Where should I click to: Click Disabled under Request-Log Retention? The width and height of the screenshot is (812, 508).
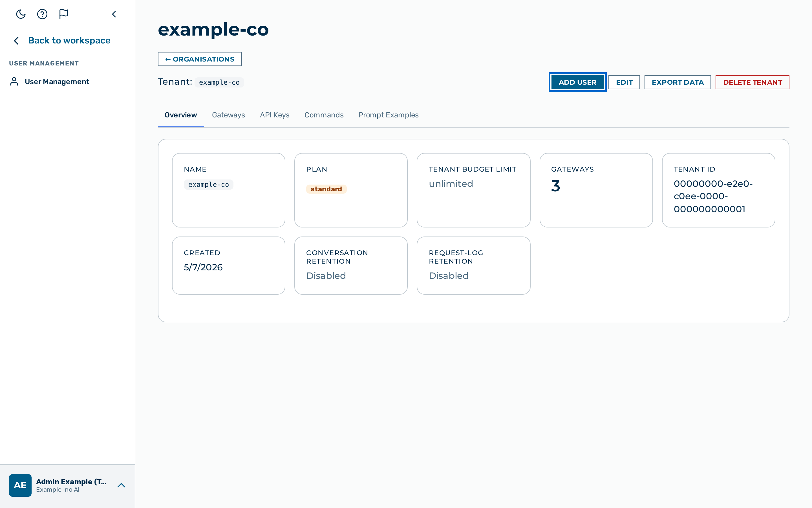coord(449,276)
